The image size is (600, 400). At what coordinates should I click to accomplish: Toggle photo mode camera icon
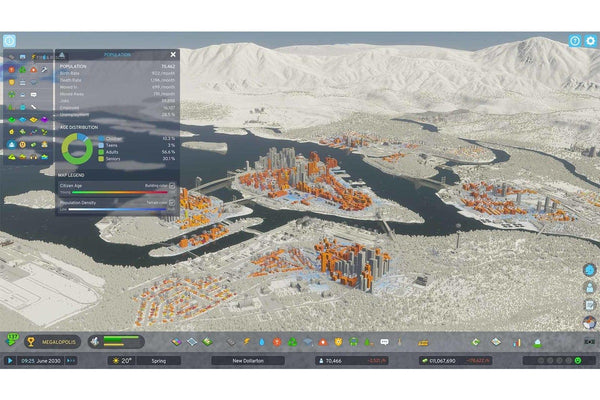589,341
